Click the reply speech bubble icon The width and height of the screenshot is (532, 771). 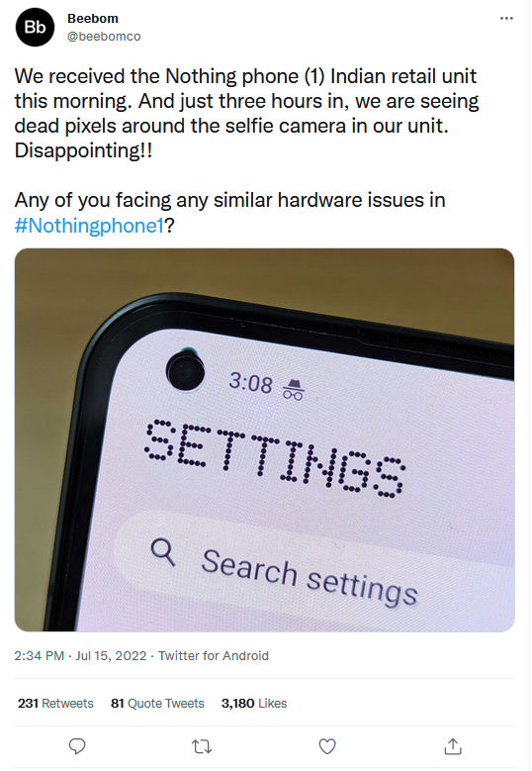click(x=76, y=746)
